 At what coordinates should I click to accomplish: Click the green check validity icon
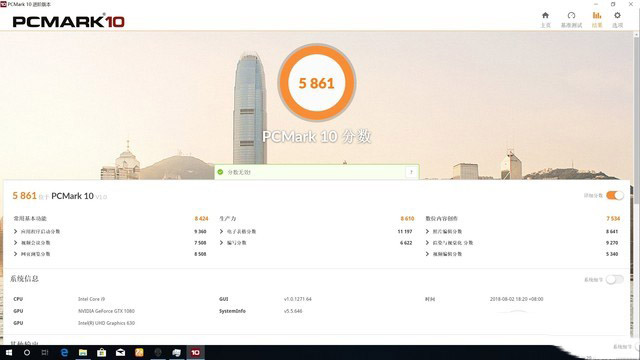click(220, 172)
